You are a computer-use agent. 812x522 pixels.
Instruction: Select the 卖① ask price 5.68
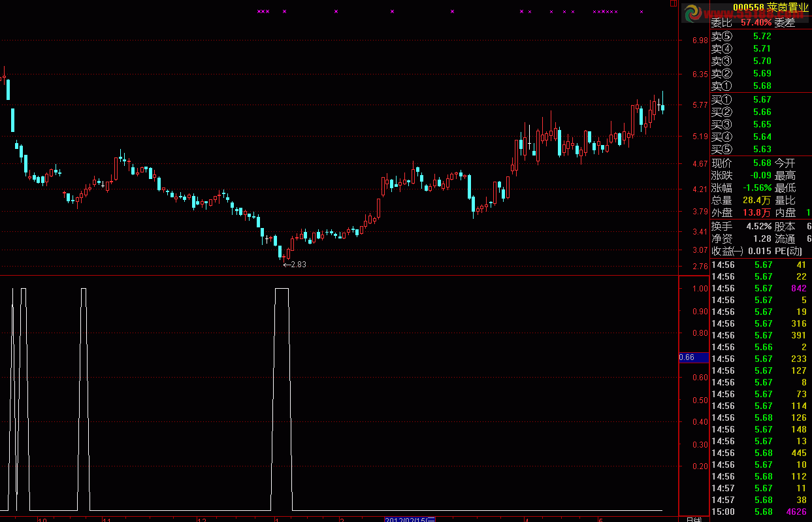[762, 86]
